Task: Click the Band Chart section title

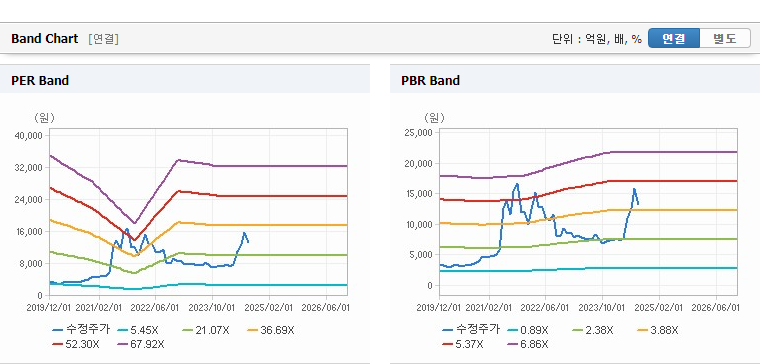Action: 45,39
